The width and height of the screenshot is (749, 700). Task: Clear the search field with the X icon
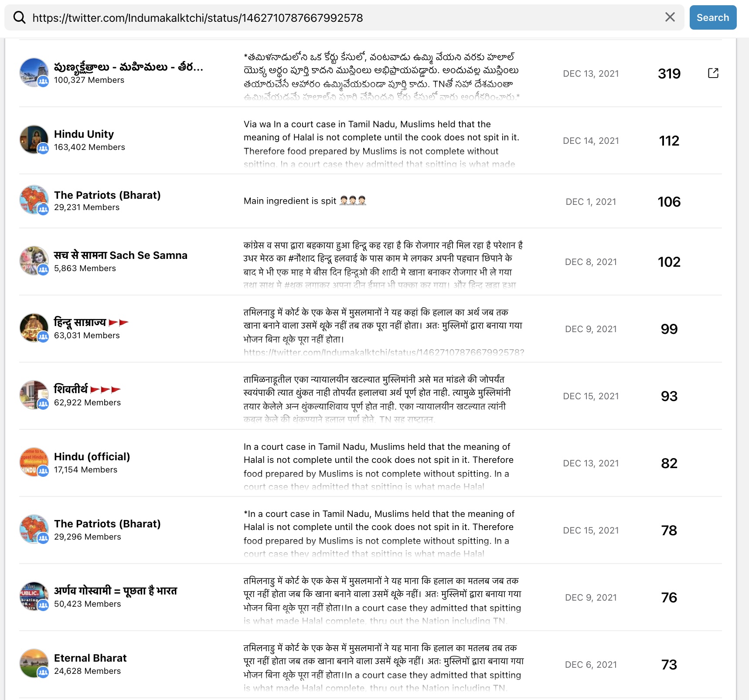pos(670,17)
